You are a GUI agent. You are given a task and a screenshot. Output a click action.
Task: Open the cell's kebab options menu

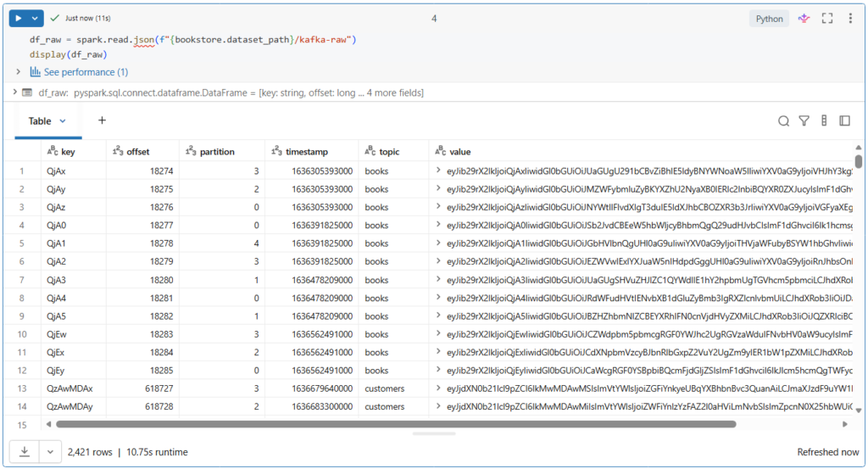tap(849, 19)
